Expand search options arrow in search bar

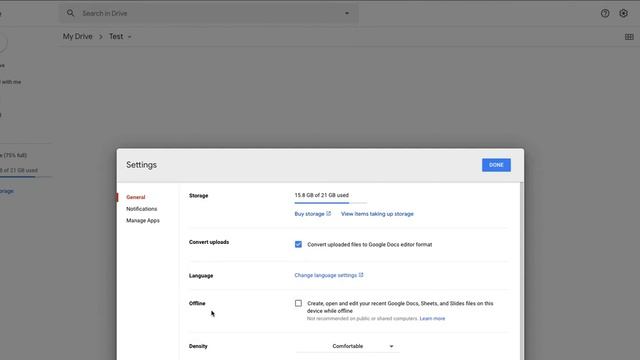(347, 13)
